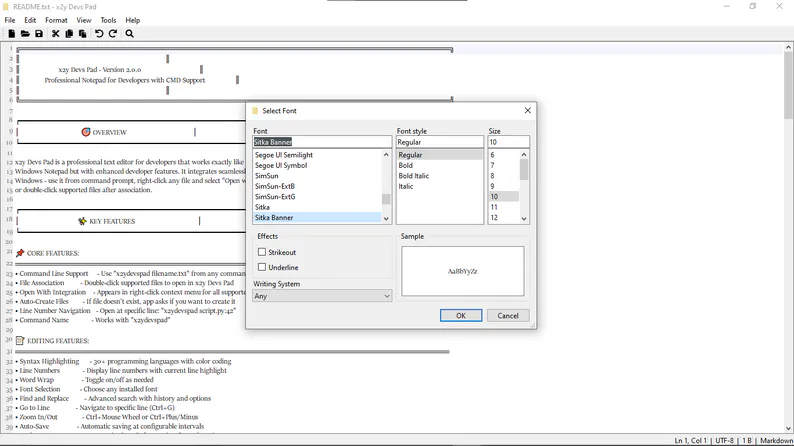The width and height of the screenshot is (794, 446).
Task: Close the Select Font dialog
Action: [x=528, y=110]
